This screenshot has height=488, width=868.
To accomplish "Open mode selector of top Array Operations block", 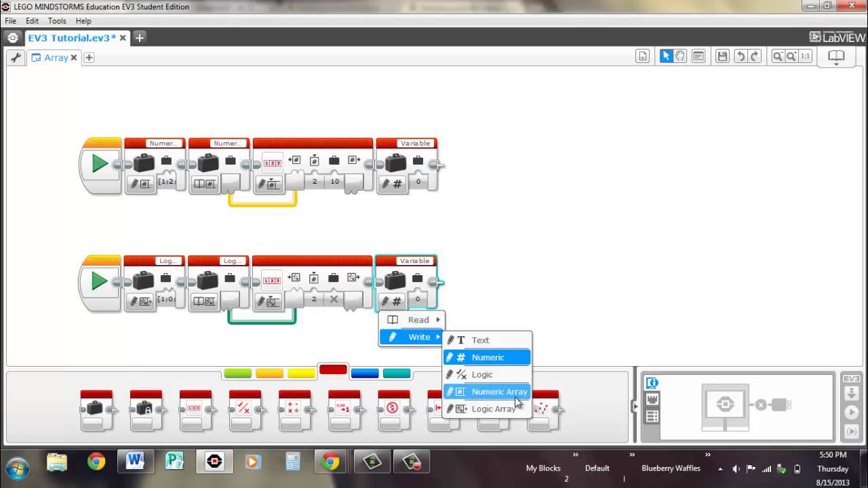I will tap(269, 184).
